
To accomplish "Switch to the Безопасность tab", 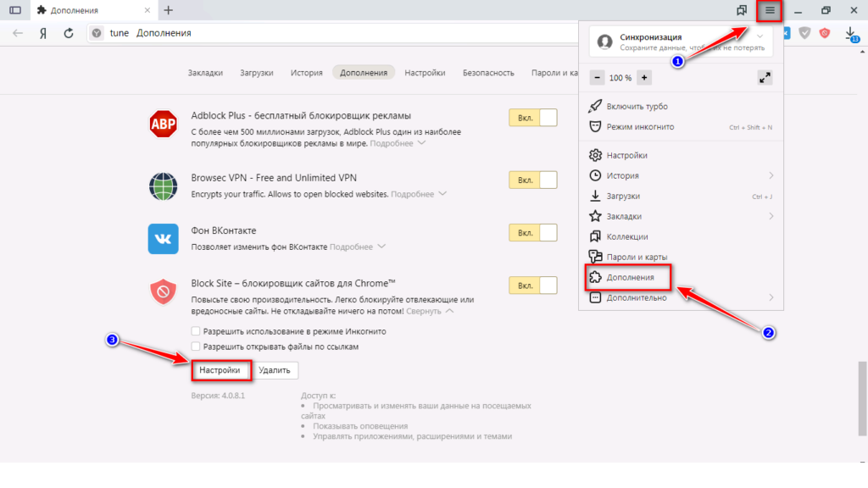I will click(488, 73).
